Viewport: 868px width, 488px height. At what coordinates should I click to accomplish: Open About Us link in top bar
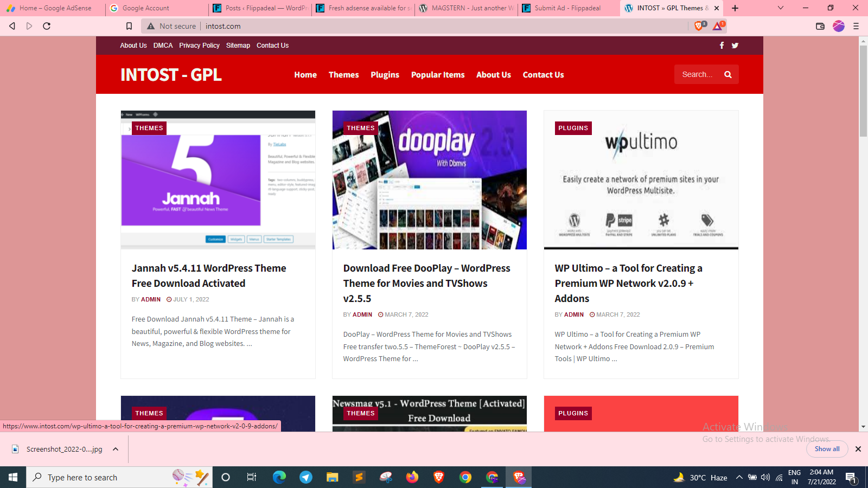coord(133,46)
